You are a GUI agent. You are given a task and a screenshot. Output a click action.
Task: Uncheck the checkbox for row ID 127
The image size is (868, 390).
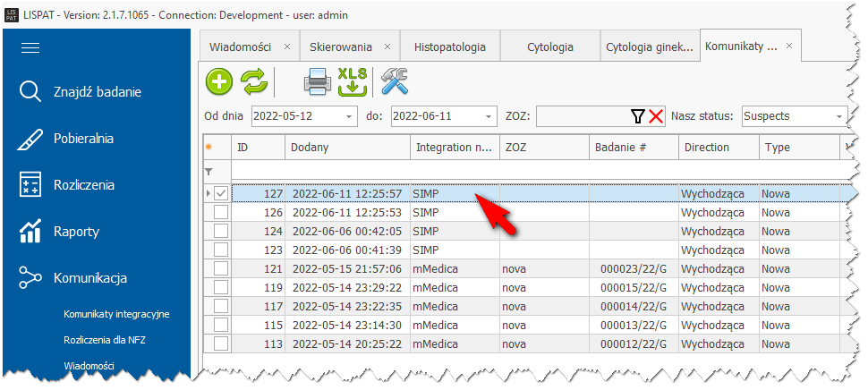pos(220,193)
